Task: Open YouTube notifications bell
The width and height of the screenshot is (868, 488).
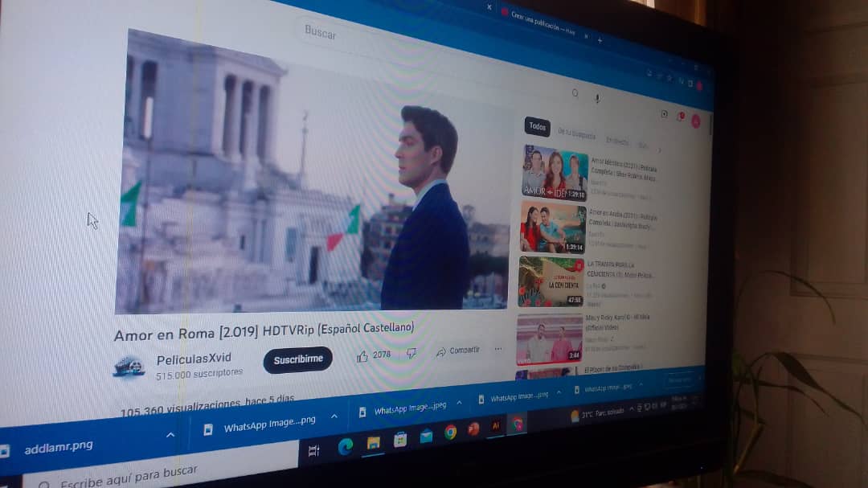Action: (x=681, y=117)
